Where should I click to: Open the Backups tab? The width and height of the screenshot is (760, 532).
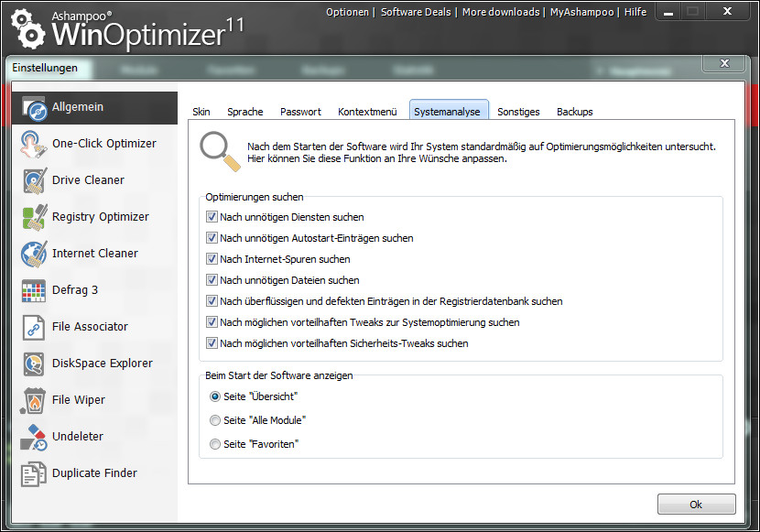point(574,112)
